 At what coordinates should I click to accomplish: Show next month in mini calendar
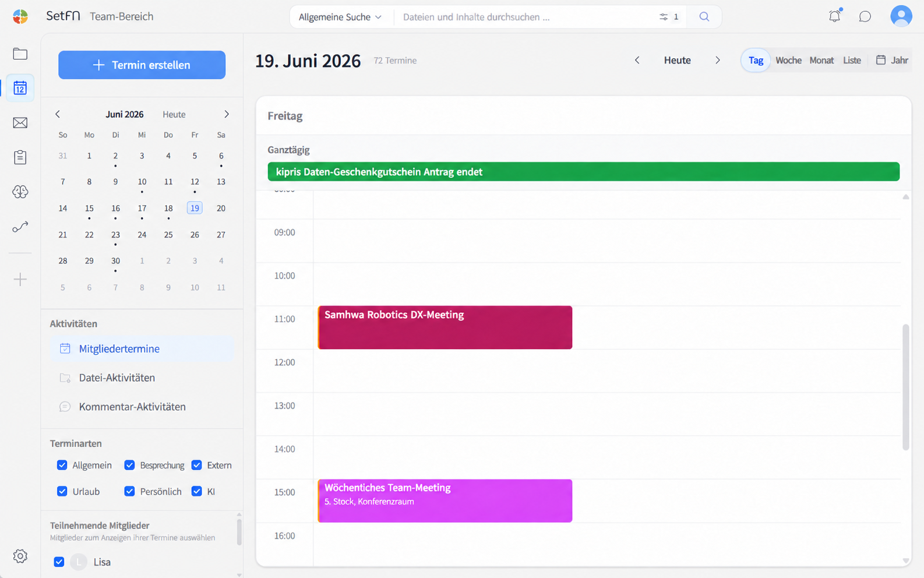pyautogui.click(x=227, y=114)
